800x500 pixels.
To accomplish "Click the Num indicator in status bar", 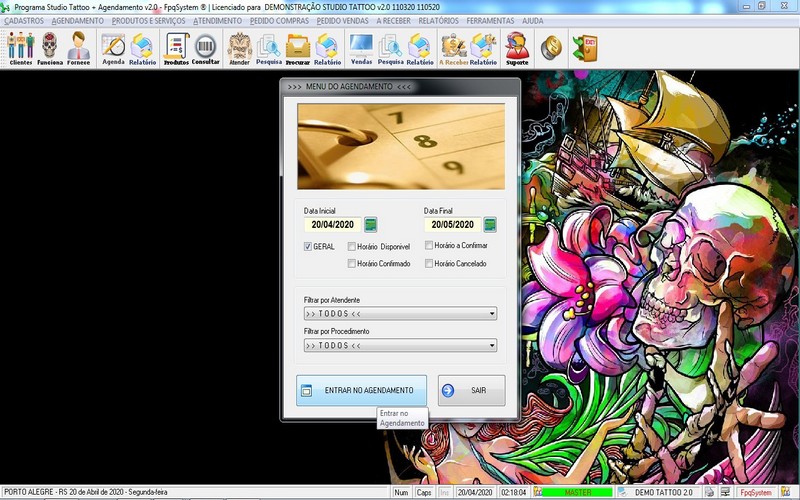I will (x=401, y=492).
